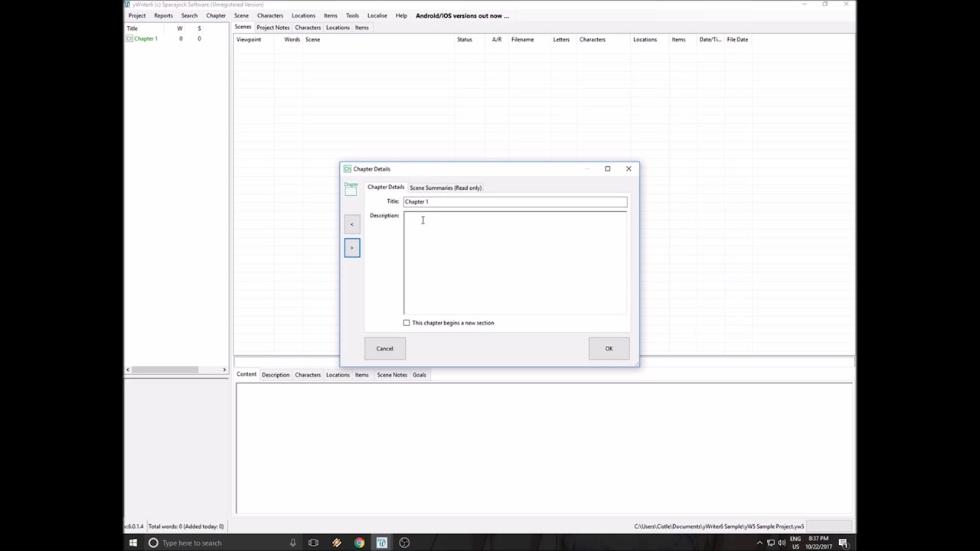Viewport: 980px width, 551px height.
Task: Open lower pane Locations tab
Action: pos(338,375)
